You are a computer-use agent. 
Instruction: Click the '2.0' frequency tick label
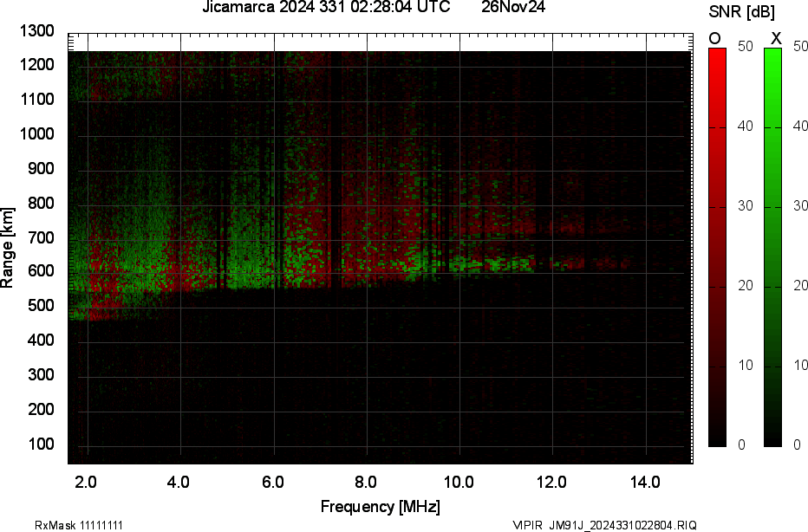(86, 482)
